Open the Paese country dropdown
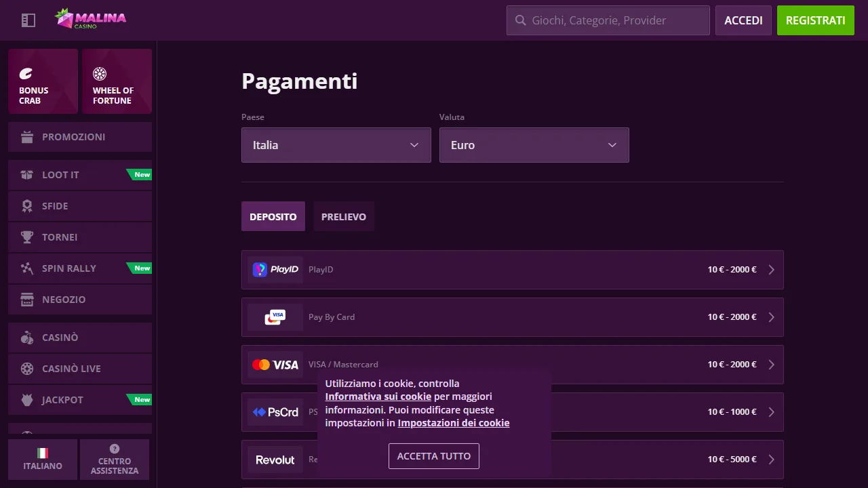Image resolution: width=868 pixels, height=488 pixels. pyautogui.click(x=336, y=145)
